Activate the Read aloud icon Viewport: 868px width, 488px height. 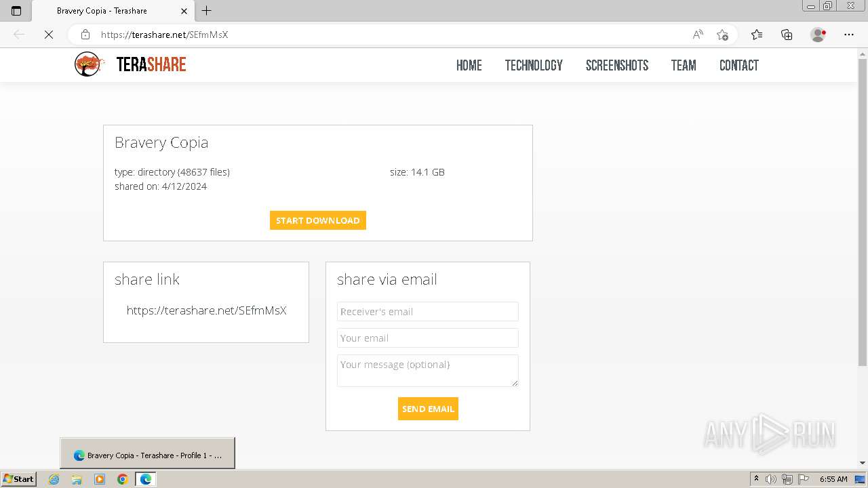[698, 35]
